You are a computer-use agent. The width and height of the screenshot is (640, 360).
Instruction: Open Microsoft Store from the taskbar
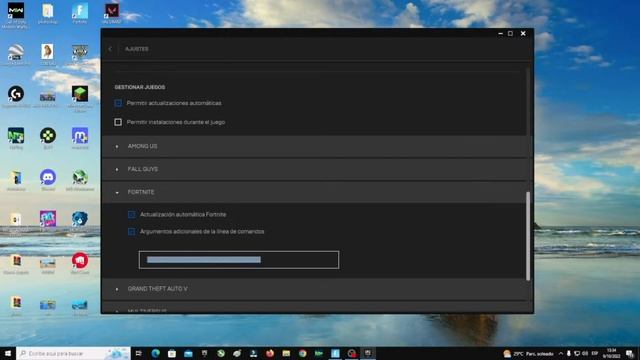tap(172, 353)
